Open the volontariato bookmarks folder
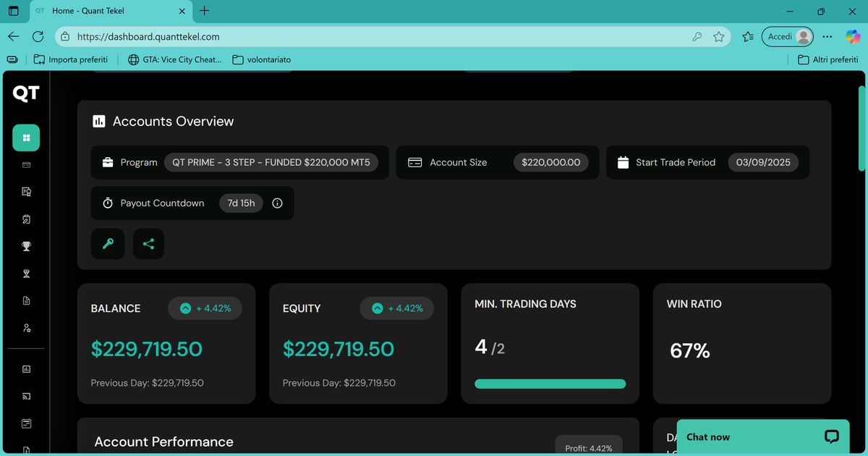The image size is (868, 456). [262, 59]
